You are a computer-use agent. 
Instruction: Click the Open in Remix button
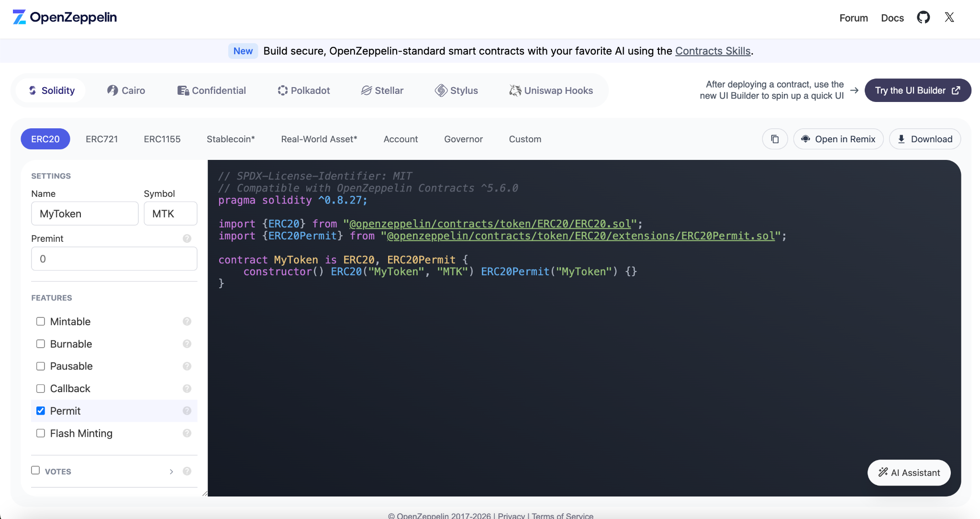point(838,139)
